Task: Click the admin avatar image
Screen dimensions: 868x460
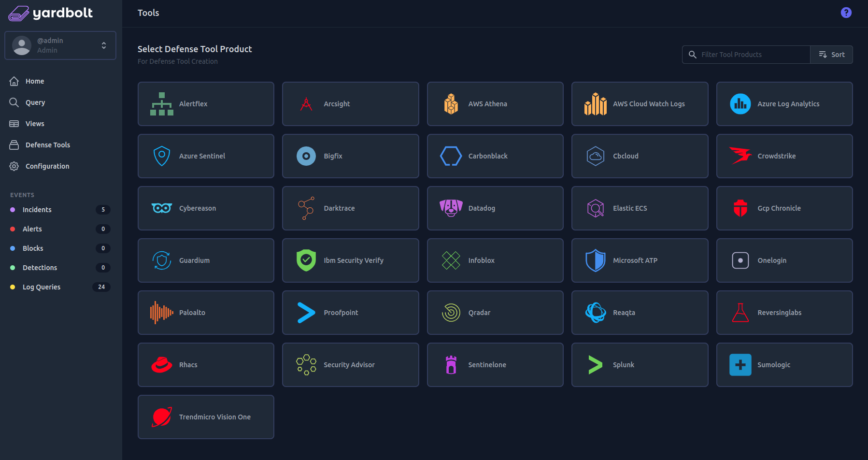Action: 22,45
